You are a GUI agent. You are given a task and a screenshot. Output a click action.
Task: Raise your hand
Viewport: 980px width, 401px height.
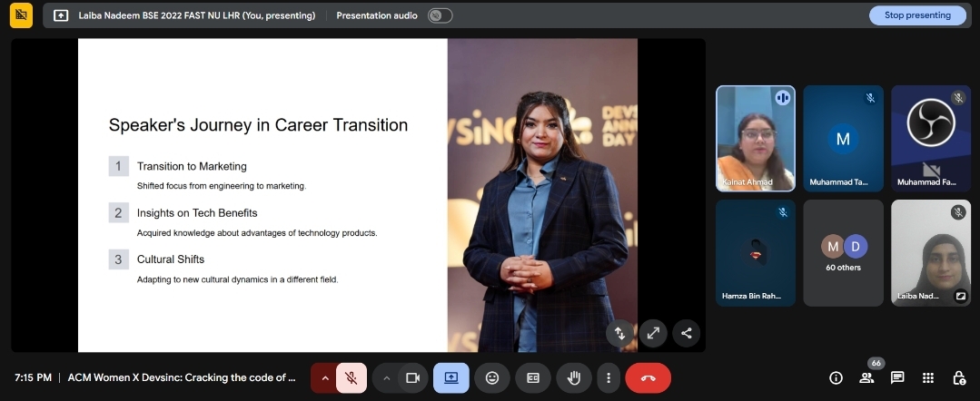pos(574,377)
